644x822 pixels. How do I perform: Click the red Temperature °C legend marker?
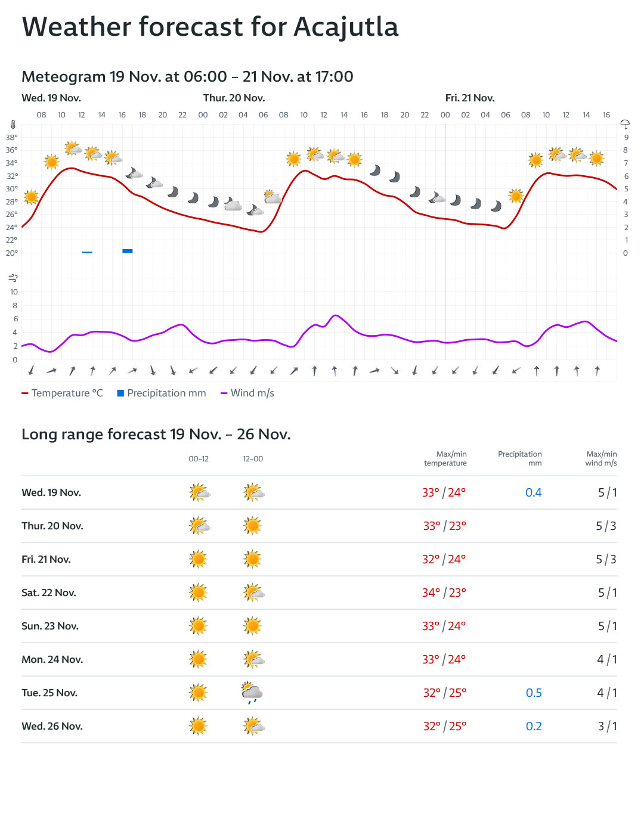pos(25,393)
